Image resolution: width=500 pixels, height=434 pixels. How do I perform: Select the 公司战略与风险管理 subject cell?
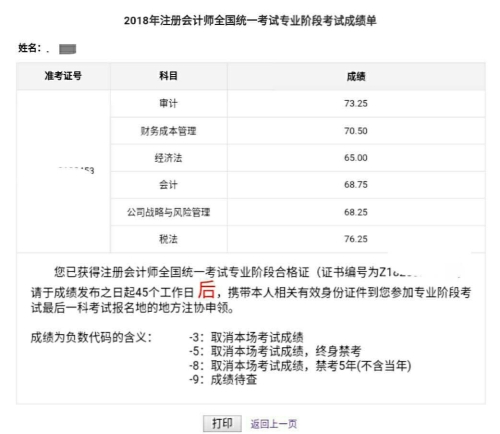click(169, 212)
